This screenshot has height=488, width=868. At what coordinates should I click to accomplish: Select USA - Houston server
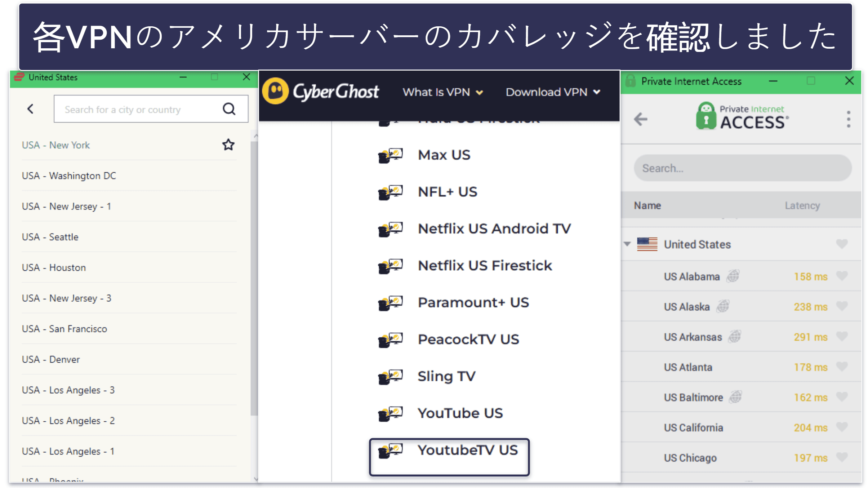129,268
